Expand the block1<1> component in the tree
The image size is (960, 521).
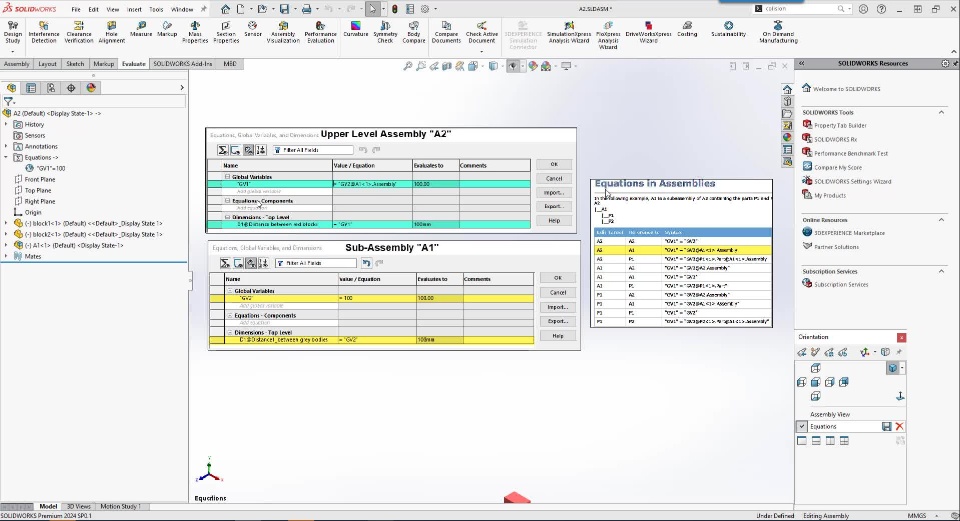tap(6, 223)
